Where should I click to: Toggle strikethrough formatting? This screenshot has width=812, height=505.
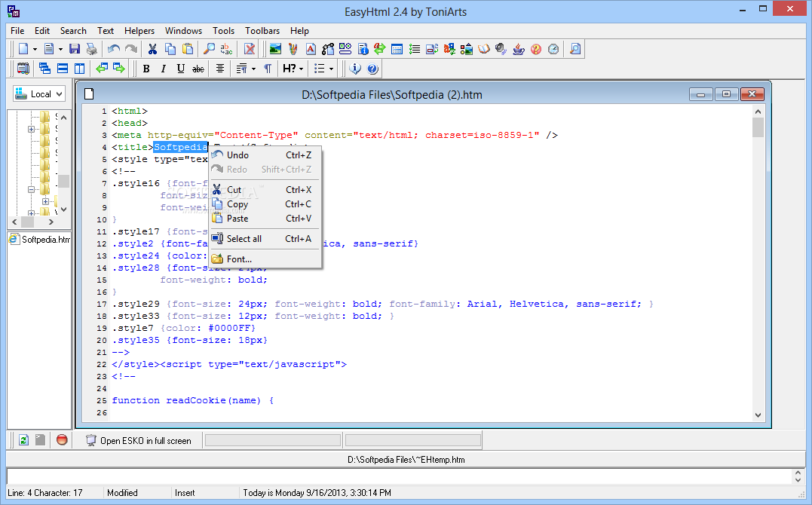[x=198, y=69]
